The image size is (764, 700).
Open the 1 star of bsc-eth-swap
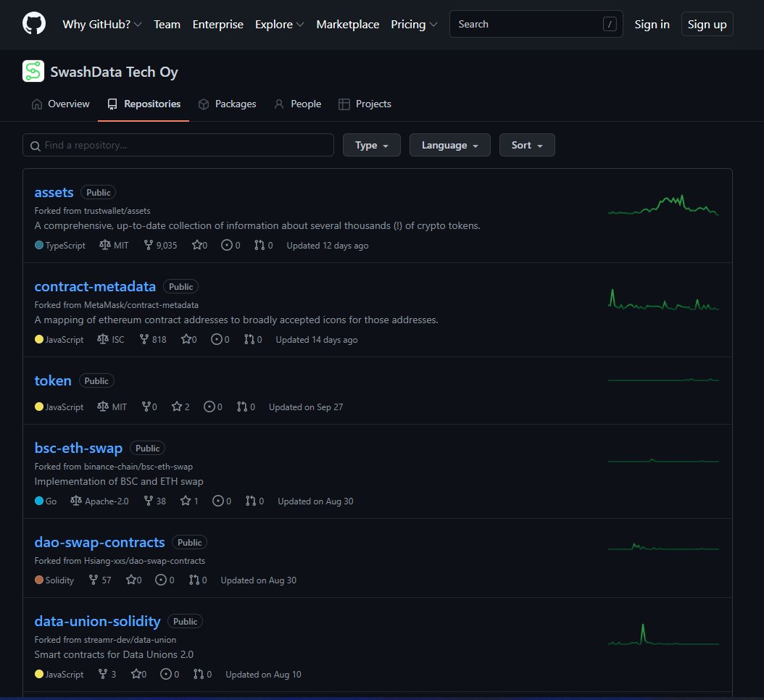click(x=189, y=501)
